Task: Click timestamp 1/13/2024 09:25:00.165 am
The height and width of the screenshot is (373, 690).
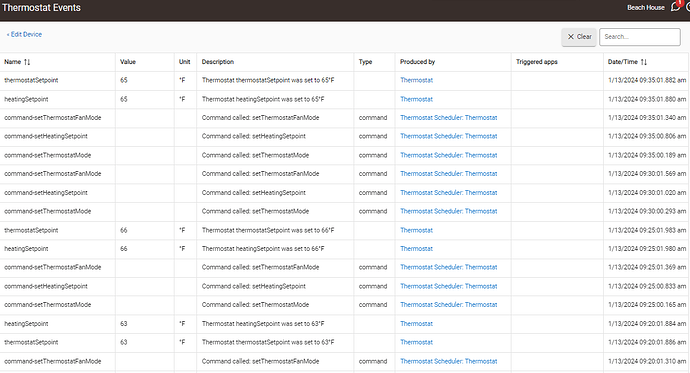Action: pos(647,304)
